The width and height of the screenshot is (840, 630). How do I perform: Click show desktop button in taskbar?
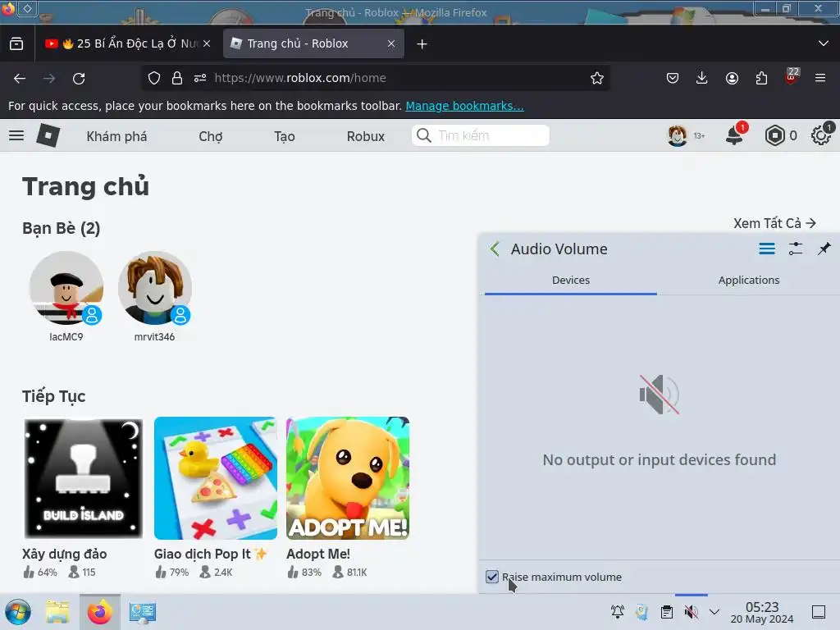pos(819,612)
